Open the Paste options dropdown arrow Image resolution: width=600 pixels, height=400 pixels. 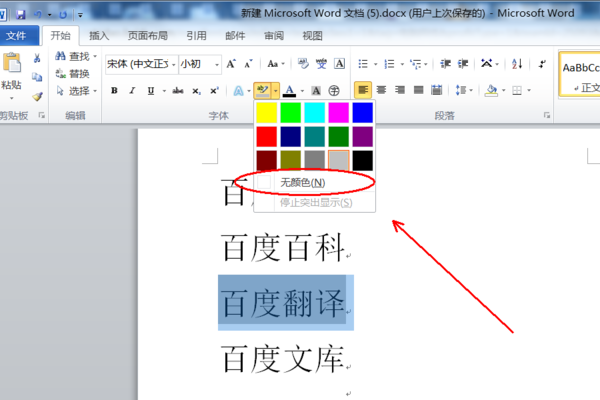tap(11, 98)
